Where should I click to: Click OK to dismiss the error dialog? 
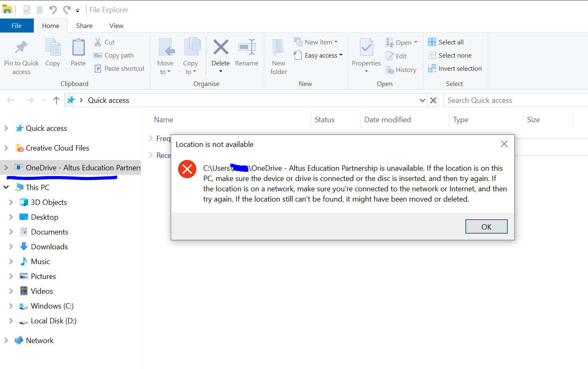tap(486, 226)
